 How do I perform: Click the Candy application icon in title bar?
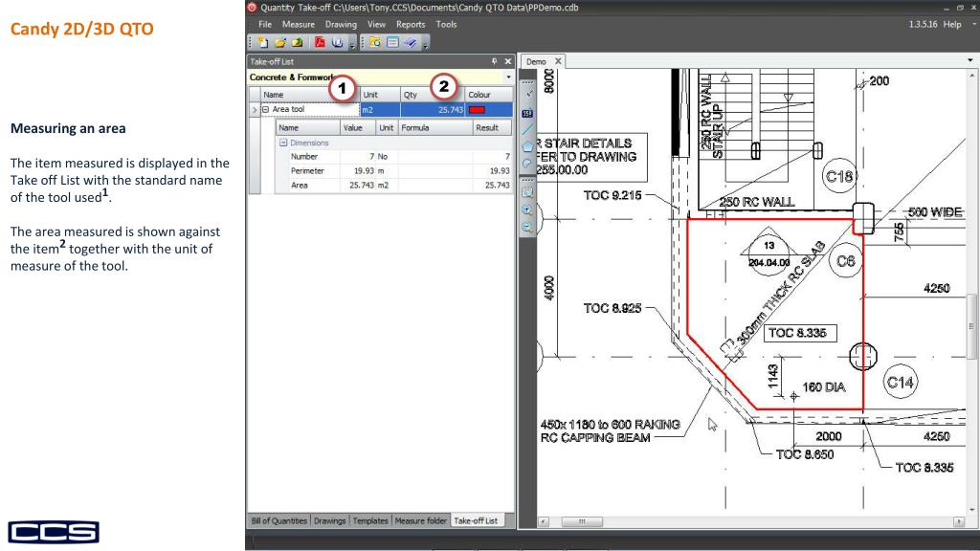[252, 8]
